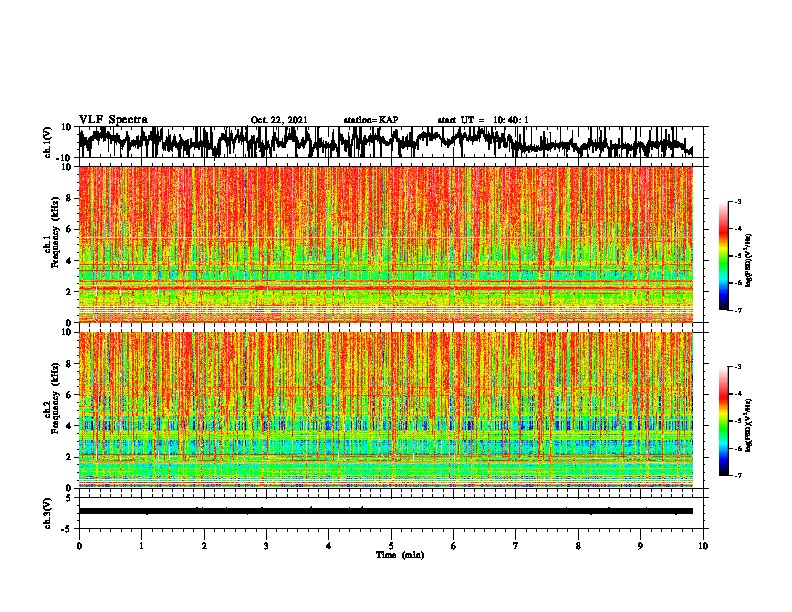
Task: Click ch.2 colorbar label '-7'
Action: coord(738,475)
